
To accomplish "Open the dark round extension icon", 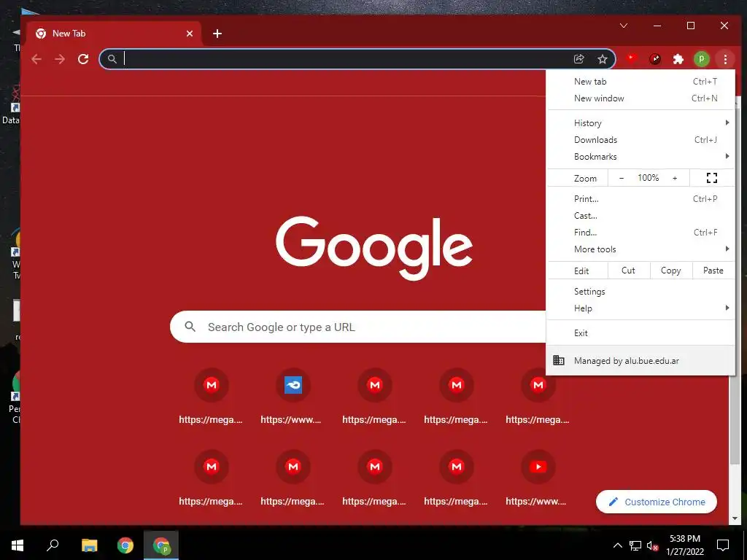I will point(655,59).
